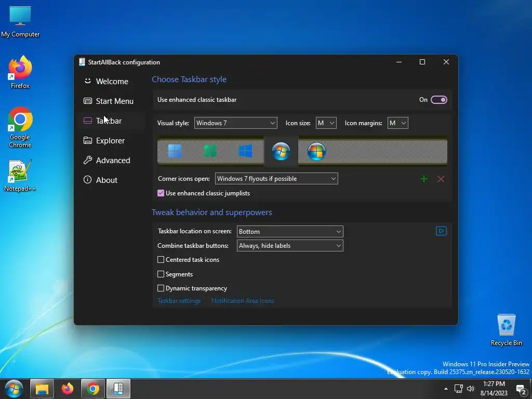Open the My Computer desktop icon
Screen dimensions: 532x399
point(20,22)
